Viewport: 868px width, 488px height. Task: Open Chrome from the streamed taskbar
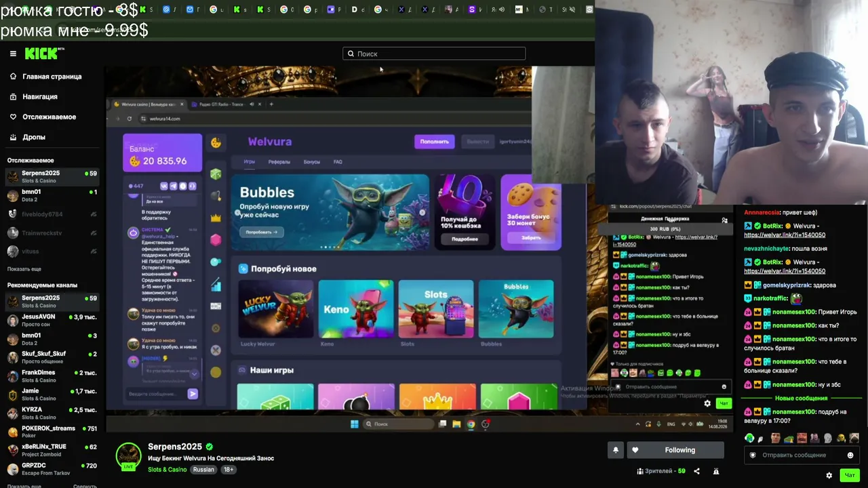pos(471,424)
